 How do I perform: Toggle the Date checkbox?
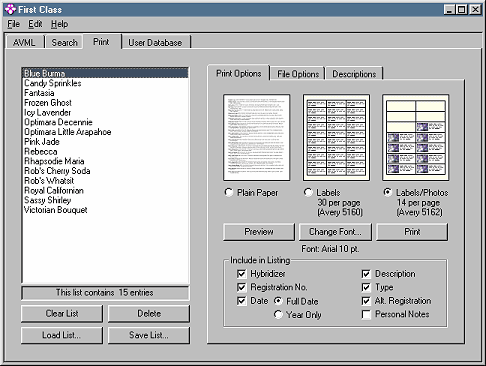click(242, 301)
